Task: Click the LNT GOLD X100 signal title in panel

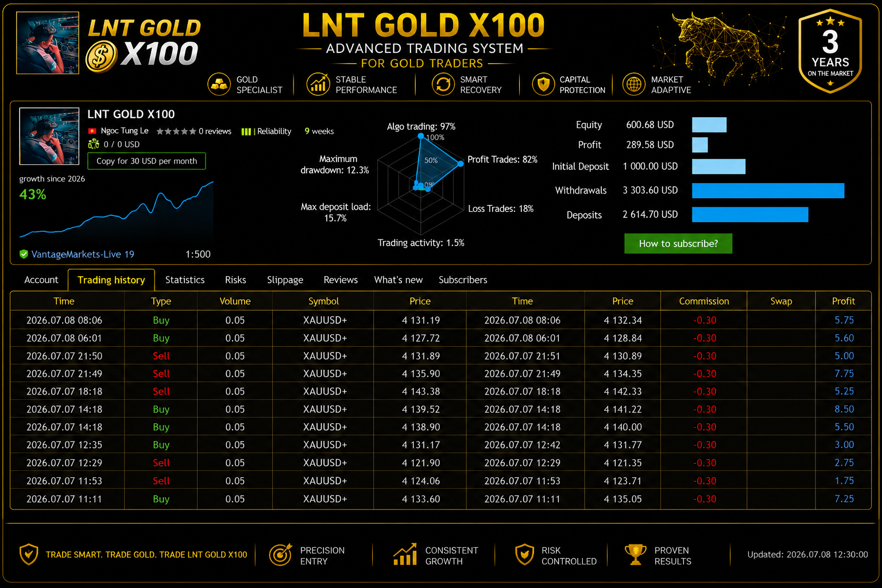Action: tap(131, 114)
